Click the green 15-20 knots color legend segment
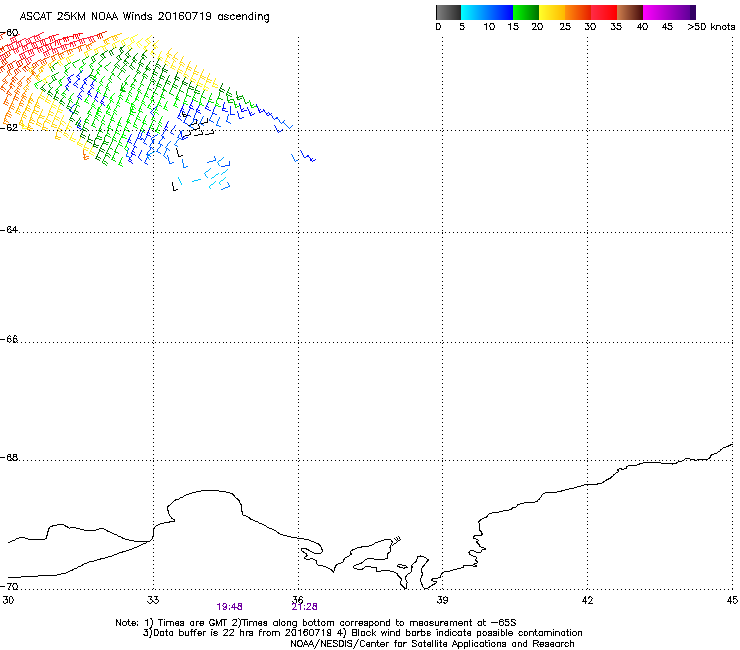This screenshot has height=650, width=740. coord(526,12)
